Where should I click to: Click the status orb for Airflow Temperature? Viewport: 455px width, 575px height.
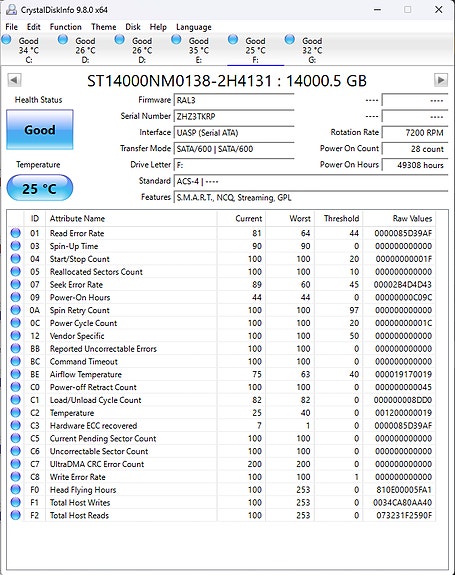pos(16,374)
